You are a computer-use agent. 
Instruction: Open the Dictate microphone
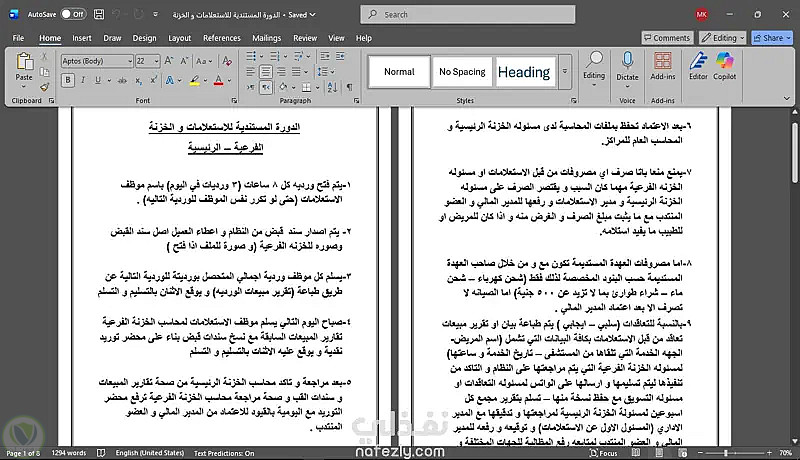tap(627, 66)
